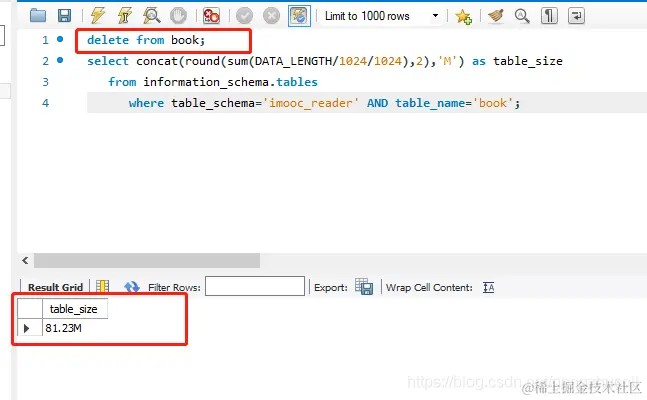Open a SQL script file
This screenshot has width=647, height=400.
38,16
